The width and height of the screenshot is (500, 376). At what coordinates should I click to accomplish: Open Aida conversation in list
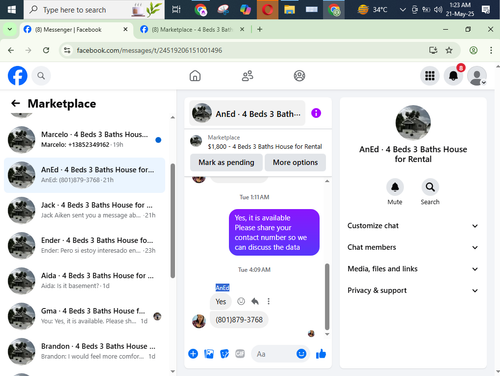pyautogui.click(x=84, y=281)
